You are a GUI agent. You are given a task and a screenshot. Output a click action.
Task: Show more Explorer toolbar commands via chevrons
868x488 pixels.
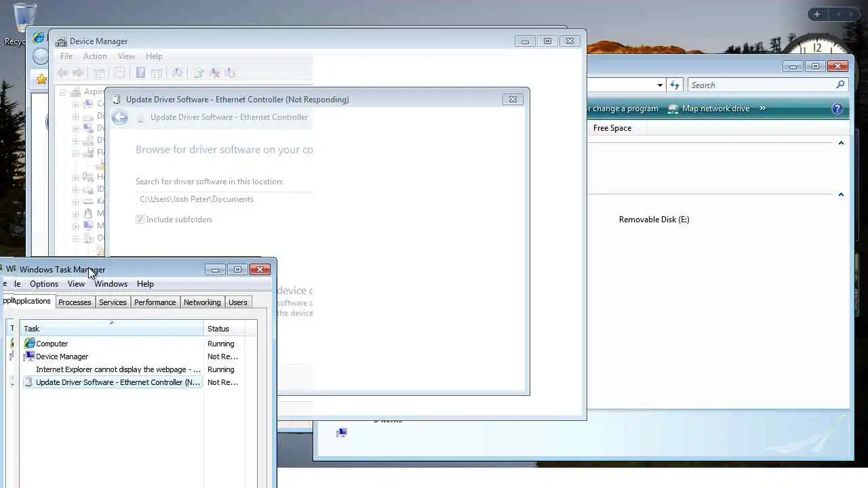click(763, 108)
